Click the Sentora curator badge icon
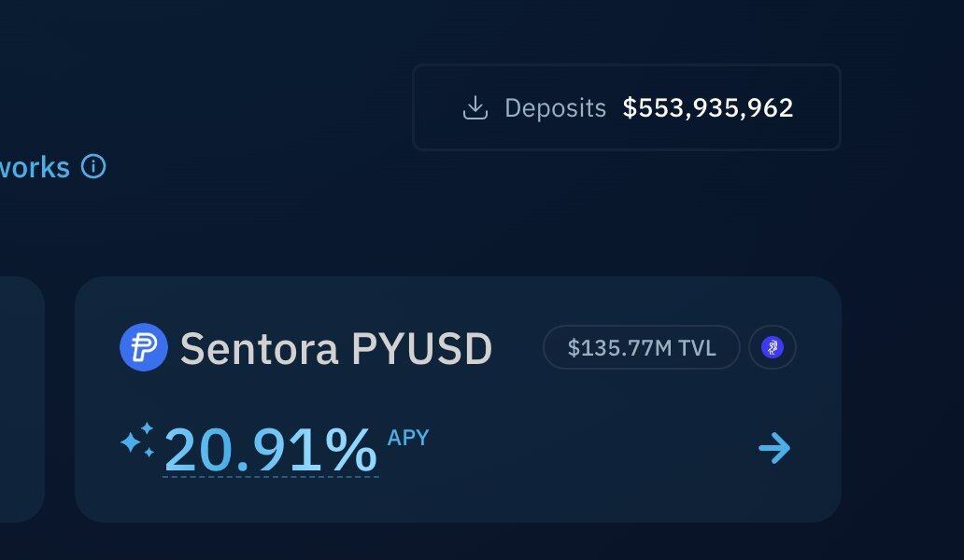The height and width of the screenshot is (560, 964). point(773,347)
